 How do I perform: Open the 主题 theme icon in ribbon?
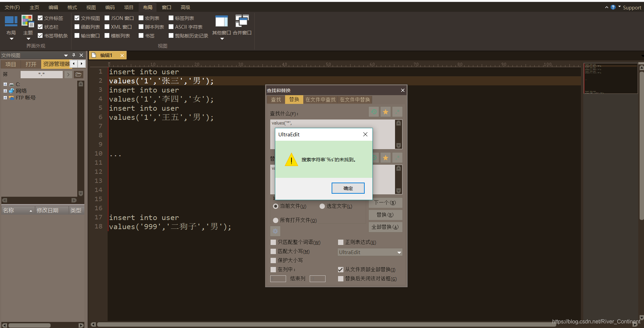28,21
